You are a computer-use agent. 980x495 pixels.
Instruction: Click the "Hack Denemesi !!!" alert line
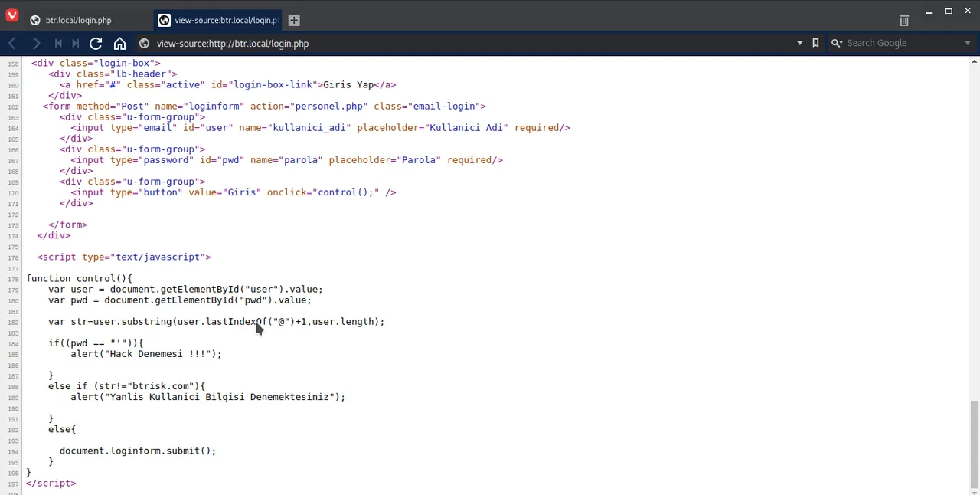coord(145,353)
